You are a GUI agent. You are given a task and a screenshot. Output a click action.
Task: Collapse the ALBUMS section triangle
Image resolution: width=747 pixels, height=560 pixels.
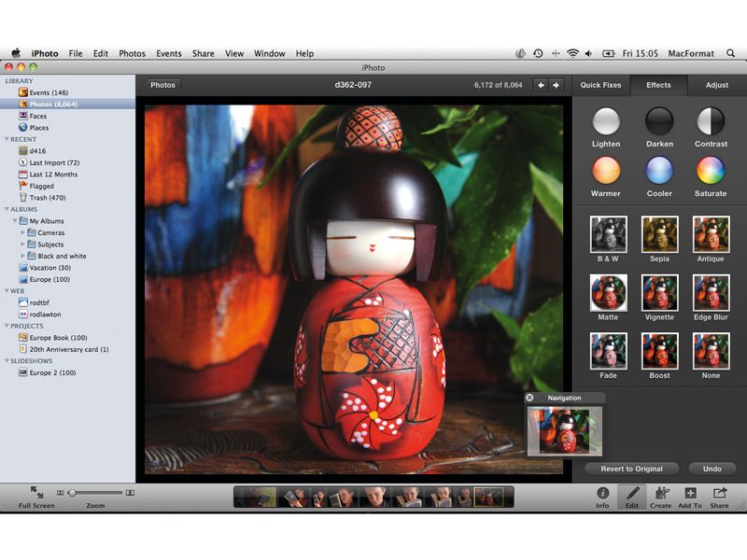[7, 209]
